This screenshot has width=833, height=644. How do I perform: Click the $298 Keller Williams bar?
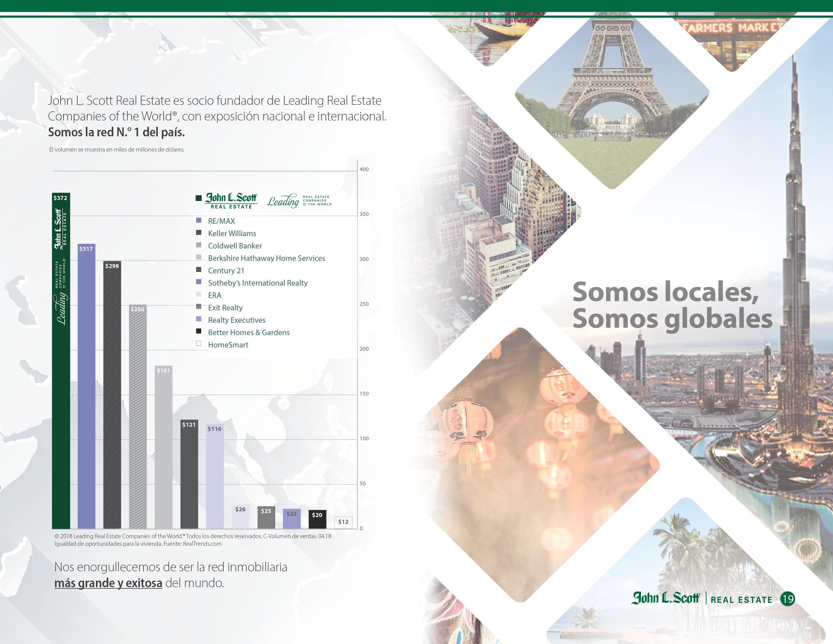click(112, 397)
